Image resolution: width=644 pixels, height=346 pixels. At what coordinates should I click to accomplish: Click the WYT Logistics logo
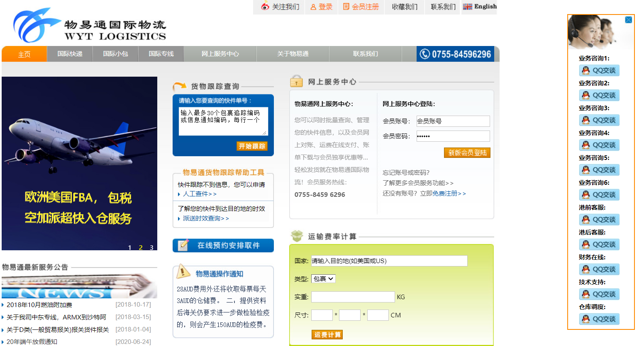89,26
